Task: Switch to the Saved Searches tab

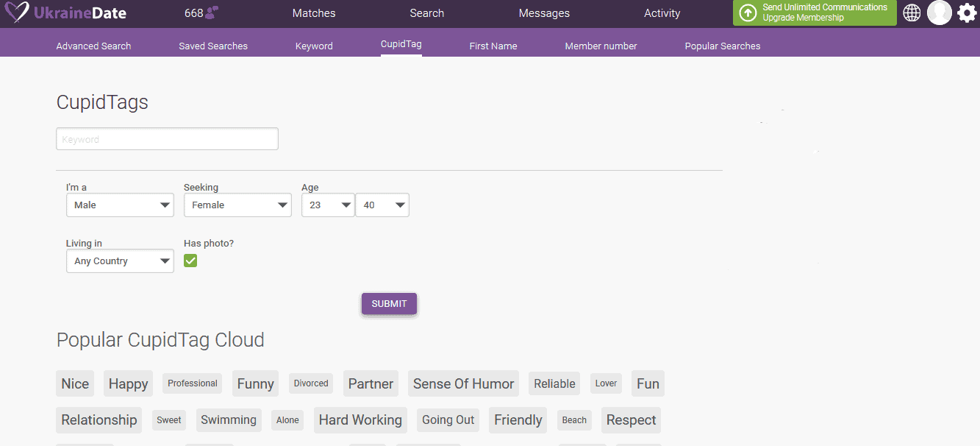Action: point(213,46)
